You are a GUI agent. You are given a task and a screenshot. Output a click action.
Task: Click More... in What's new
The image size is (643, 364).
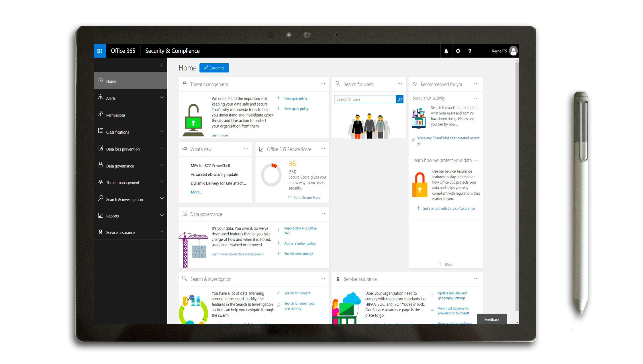[196, 192]
